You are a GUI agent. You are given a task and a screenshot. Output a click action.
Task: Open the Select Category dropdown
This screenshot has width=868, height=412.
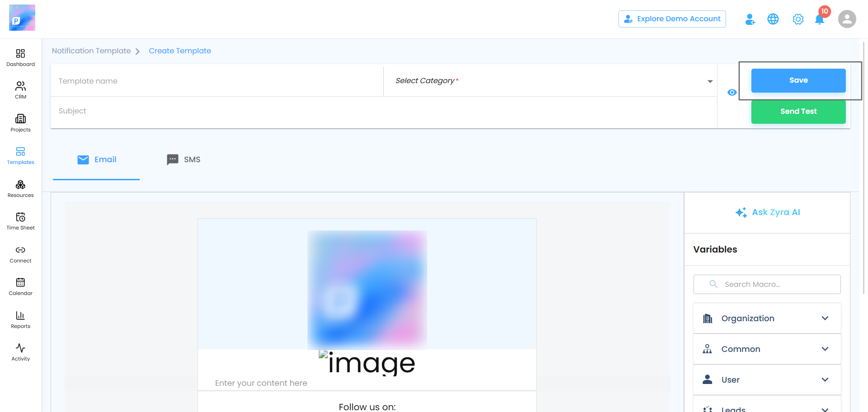point(550,81)
